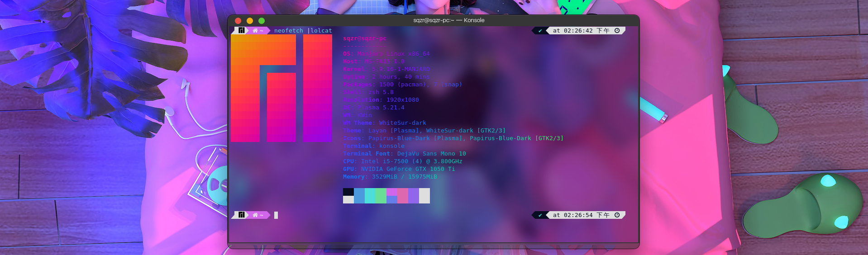Click the OS: Manjaro Linux x86_64 line
The height and width of the screenshot is (255, 868).
point(386,54)
